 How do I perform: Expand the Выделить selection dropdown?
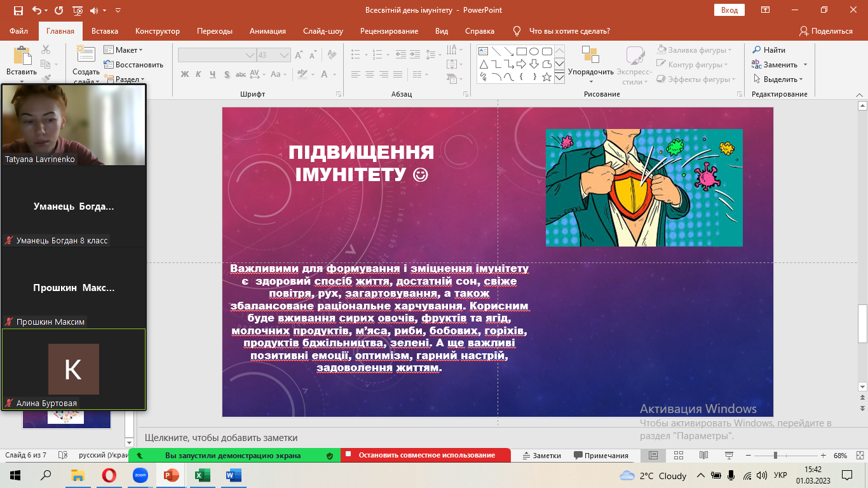[778, 79]
